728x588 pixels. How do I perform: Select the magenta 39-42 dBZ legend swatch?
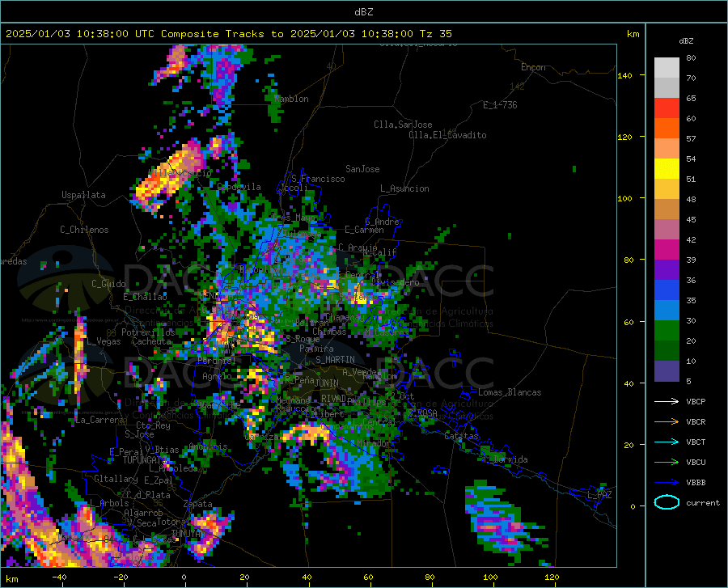tap(667, 250)
